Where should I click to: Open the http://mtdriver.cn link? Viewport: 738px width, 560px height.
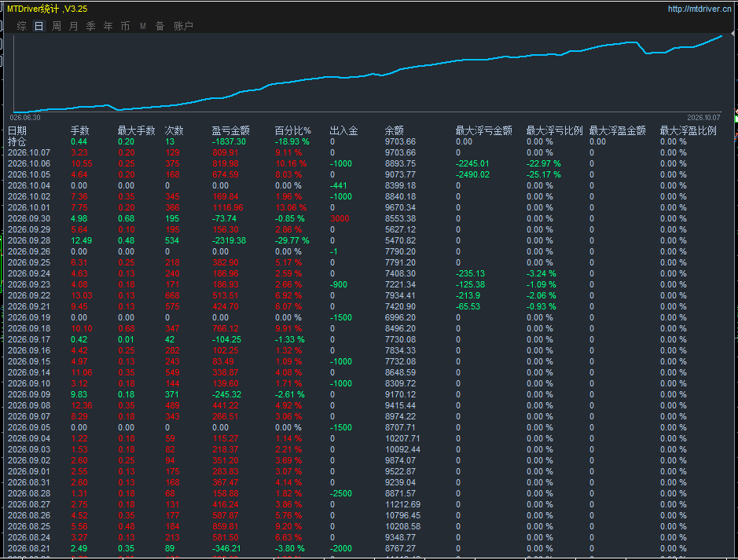(x=699, y=9)
